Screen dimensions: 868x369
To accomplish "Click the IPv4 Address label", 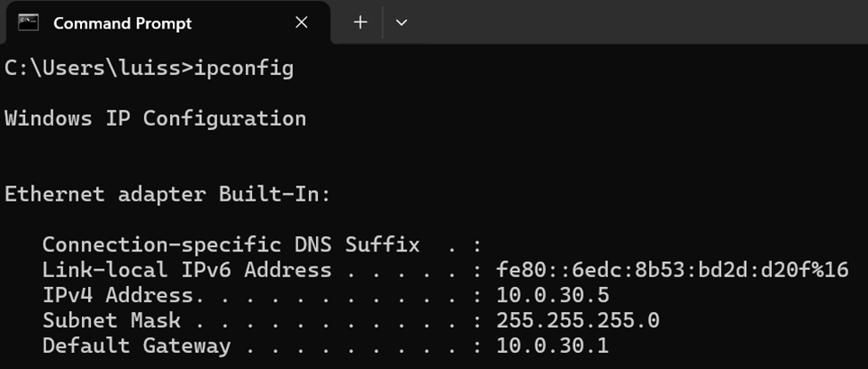I will [x=118, y=295].
